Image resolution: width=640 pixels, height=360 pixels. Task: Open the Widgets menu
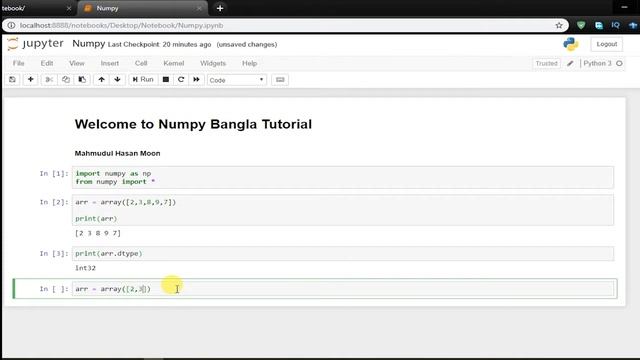[213, 63]
